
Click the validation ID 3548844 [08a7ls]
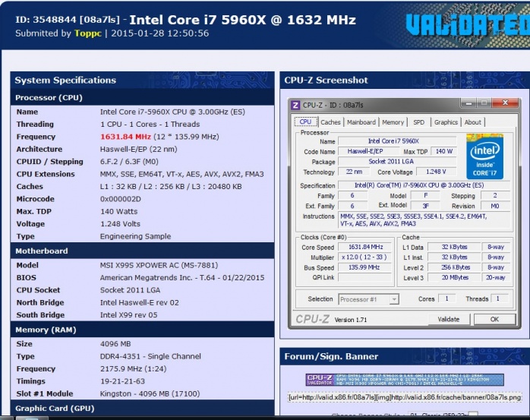pos(68,20)
